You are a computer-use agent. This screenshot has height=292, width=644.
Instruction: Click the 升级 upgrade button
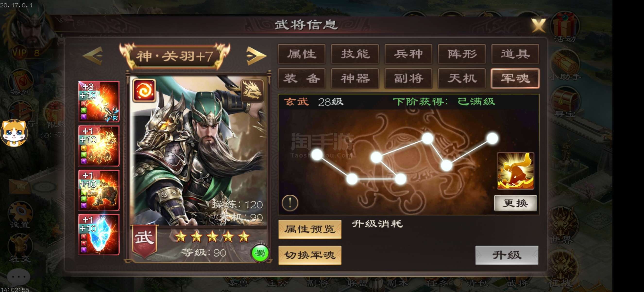[x=507, y=255]
